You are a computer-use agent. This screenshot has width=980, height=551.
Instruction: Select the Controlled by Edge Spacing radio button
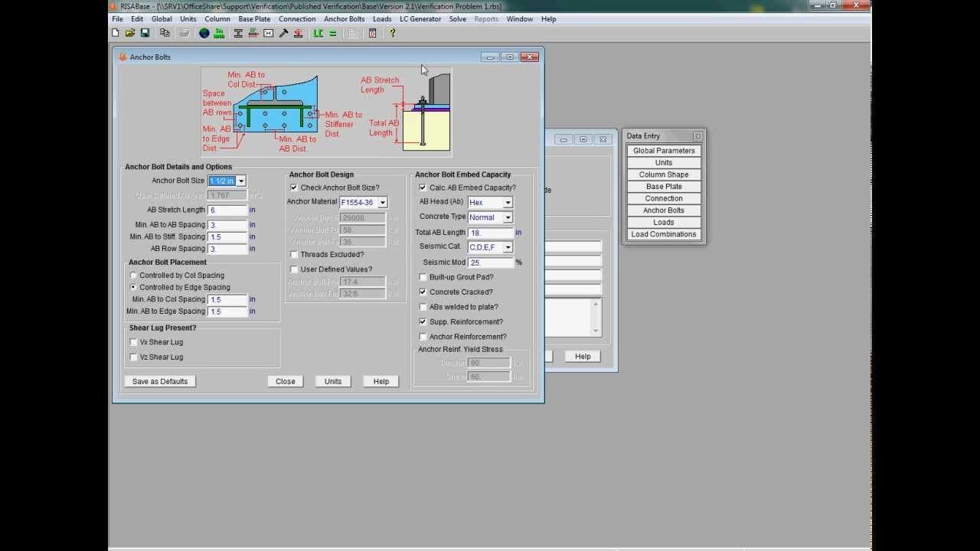pos(133,288)
